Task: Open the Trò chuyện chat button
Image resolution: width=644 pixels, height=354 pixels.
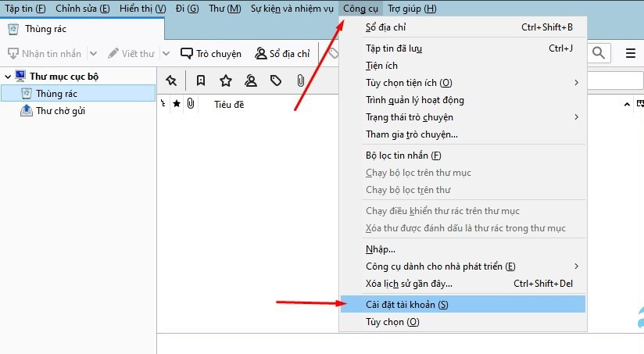Action: coord(211,54)
